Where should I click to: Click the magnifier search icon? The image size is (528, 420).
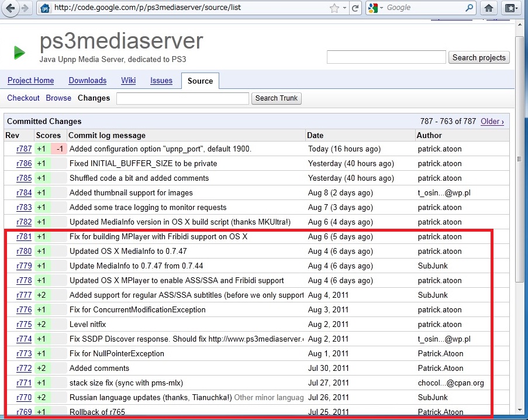pos(469,8)
